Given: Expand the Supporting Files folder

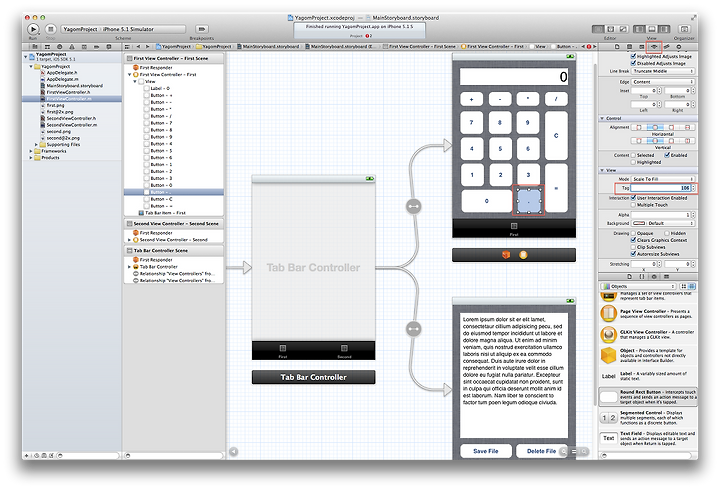Looking at the screenshot, I should click(x=37, y=144).
